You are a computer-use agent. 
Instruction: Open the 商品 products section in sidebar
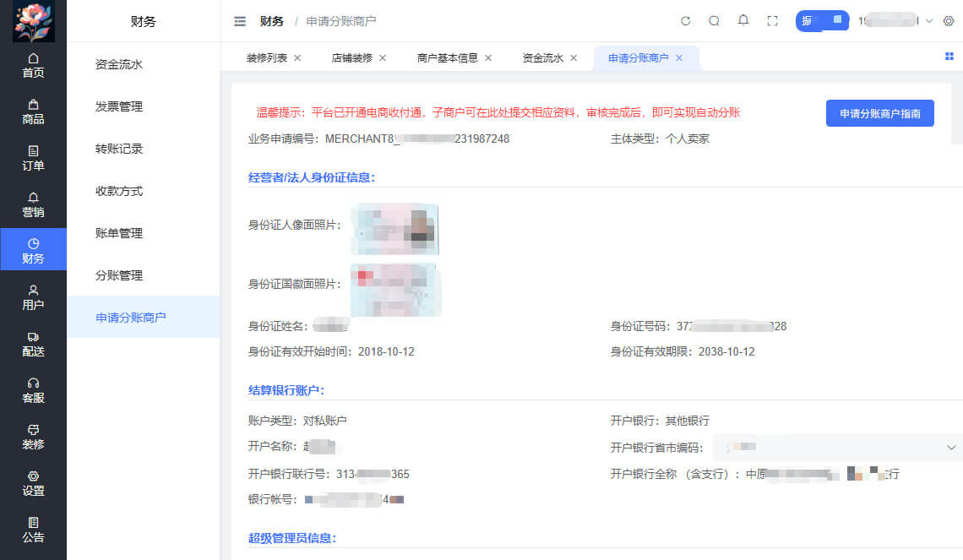[33, 111]
